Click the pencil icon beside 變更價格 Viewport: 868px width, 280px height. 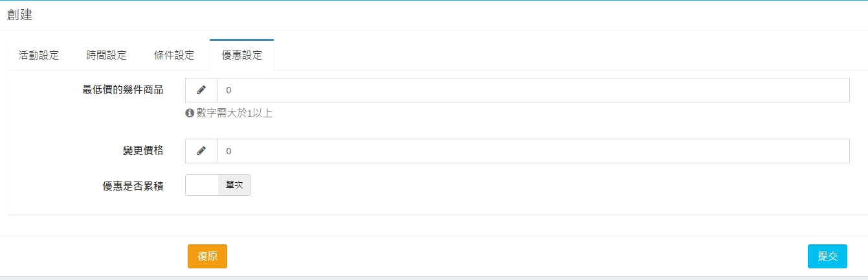201,151
